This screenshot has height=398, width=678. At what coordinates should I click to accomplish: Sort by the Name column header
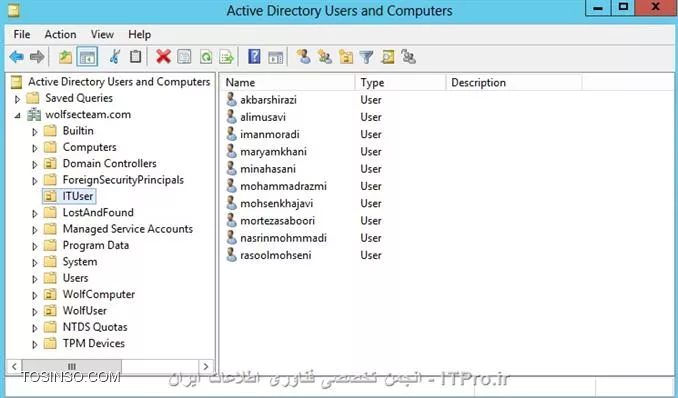(288, 82)
